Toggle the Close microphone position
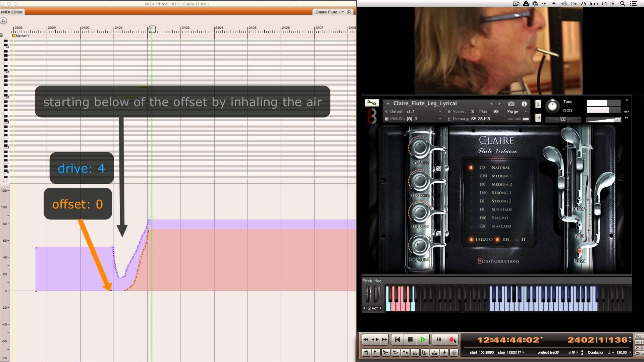 point(579,252)
